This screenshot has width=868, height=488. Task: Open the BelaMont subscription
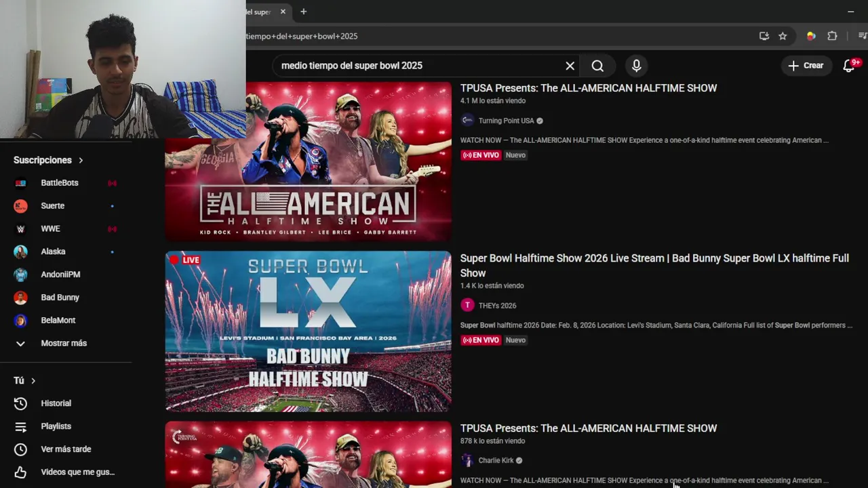(66, 321)
